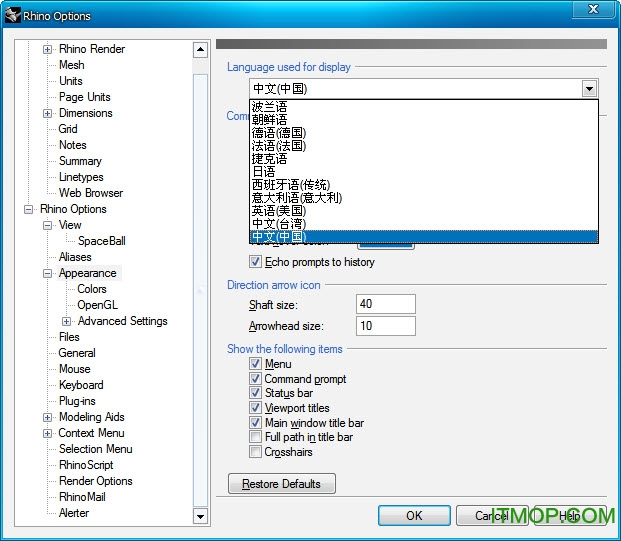621x541 pixels.
Task: Open the language dropdown arrow
Action: point(588,89)
